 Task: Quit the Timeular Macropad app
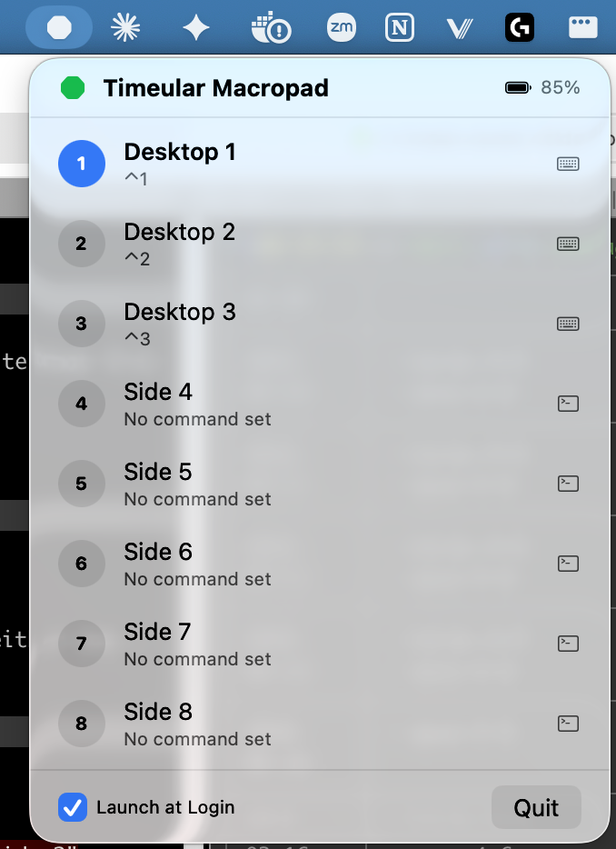[x=536, y=807]
